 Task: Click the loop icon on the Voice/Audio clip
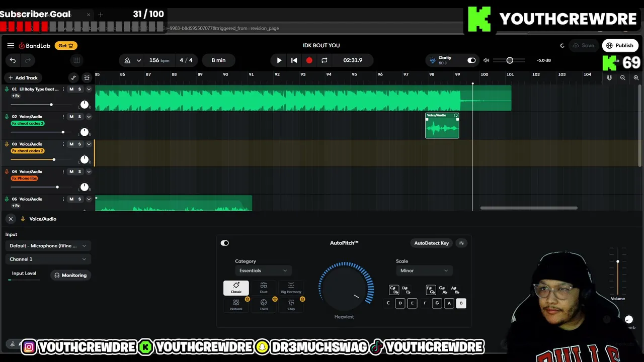456,115
